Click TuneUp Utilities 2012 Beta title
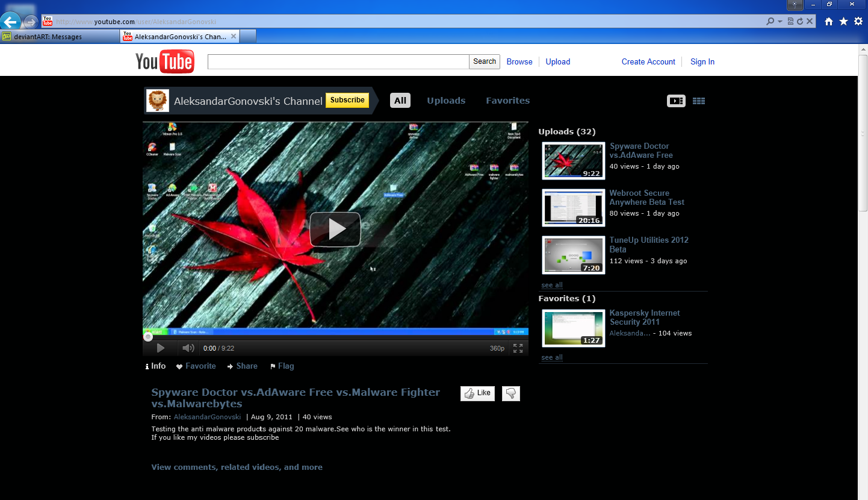 point(649,245)
